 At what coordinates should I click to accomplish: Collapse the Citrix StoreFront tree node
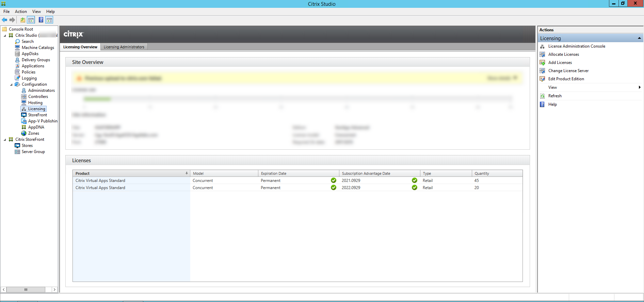pos(5,139)
